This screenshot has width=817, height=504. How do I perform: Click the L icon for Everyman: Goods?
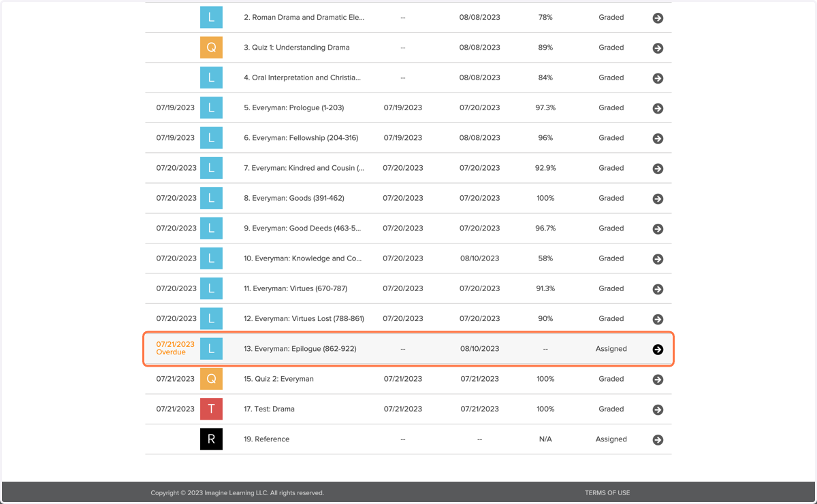[x=211, y=198]
